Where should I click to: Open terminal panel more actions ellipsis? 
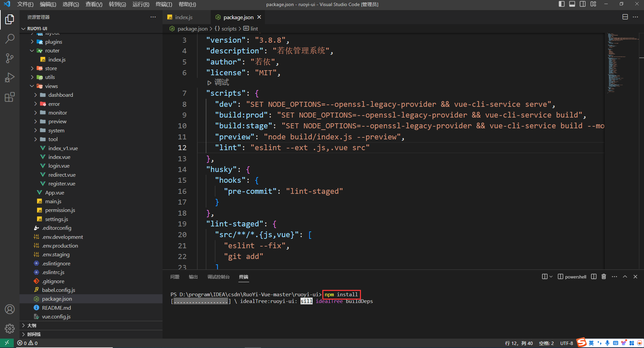pyautogui.click(x=614, y=276)
